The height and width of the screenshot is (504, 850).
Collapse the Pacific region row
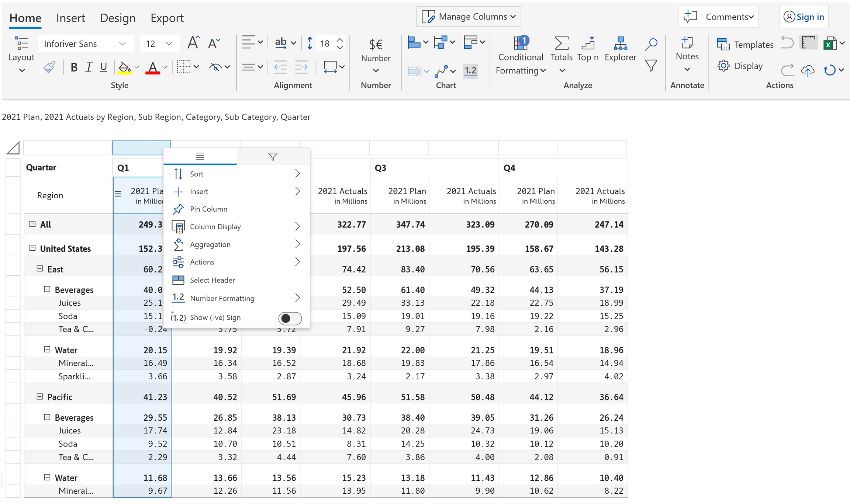pos(40,397)
